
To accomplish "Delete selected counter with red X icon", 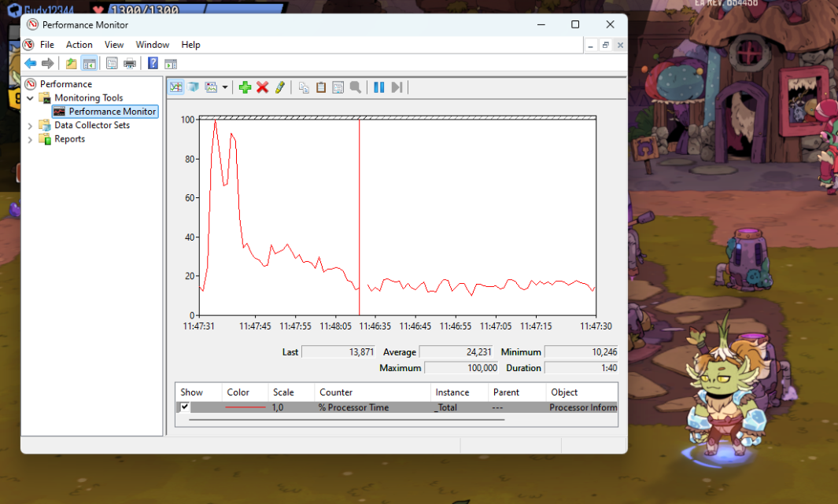I will click(262, 87).
